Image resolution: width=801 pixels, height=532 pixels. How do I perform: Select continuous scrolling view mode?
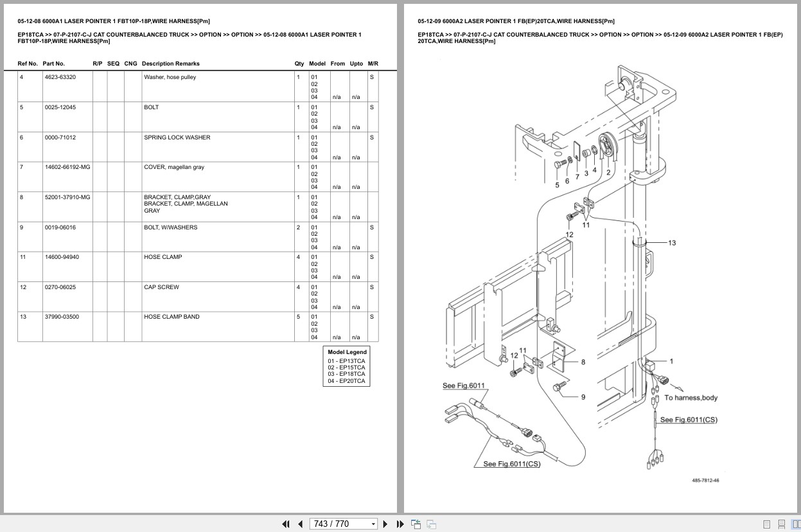[781, 524]
